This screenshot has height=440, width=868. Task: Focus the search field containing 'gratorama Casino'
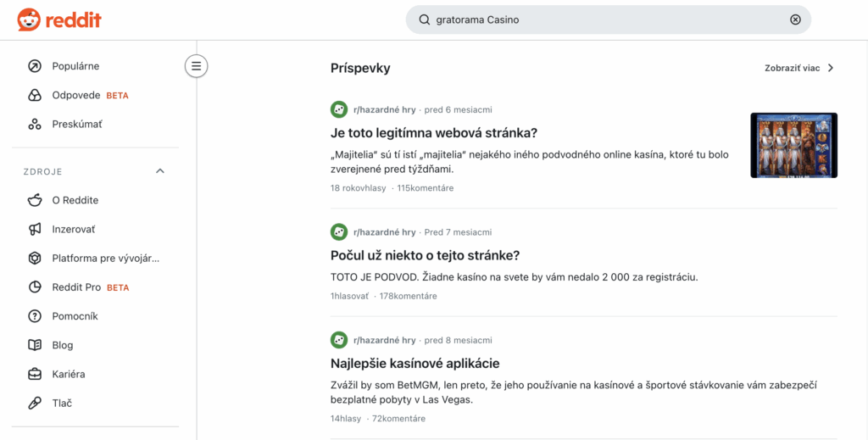606,19
